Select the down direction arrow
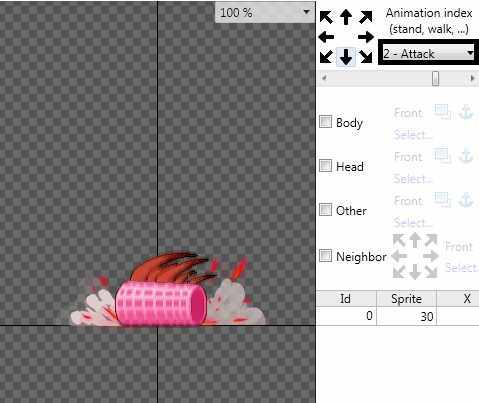479x403 pixels. [x=346, y=57]
